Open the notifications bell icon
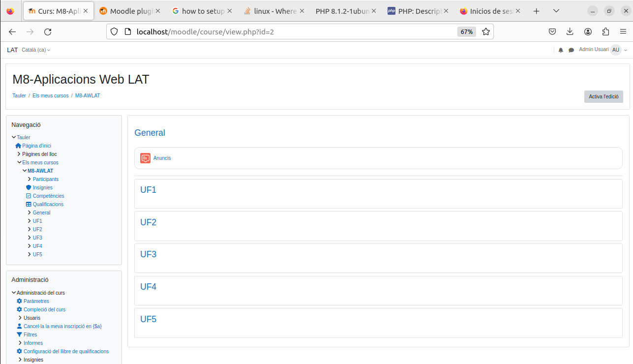Viewport: 633px width, 364px height. click(561, 50)
